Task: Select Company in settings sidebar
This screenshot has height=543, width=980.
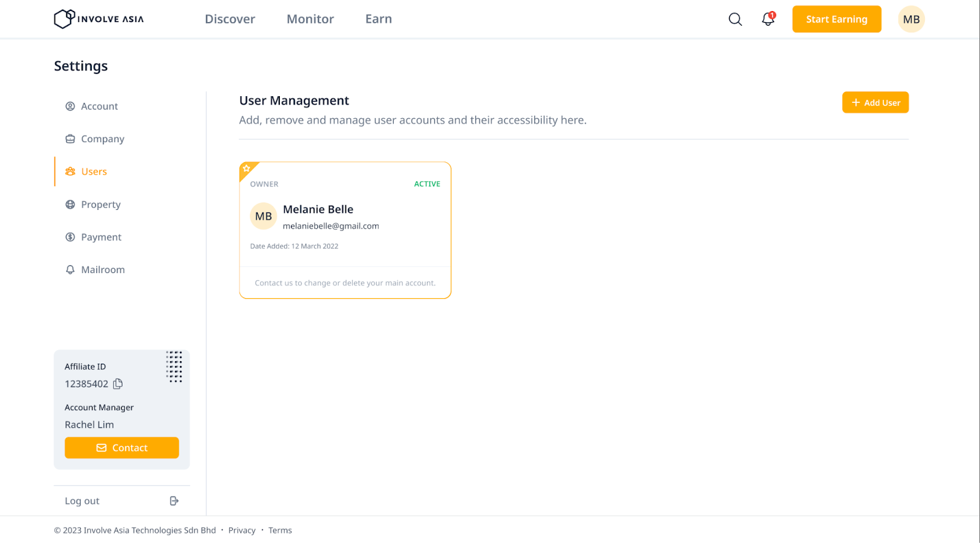Action: coord(102,139)
